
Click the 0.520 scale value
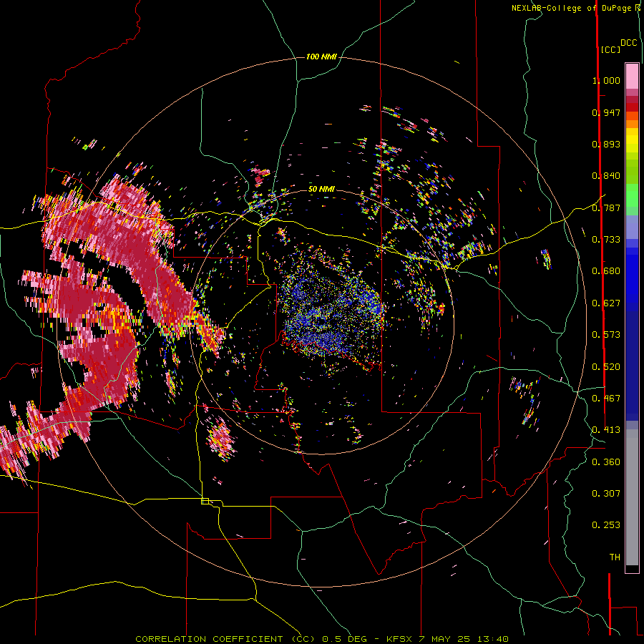(606, 367)
